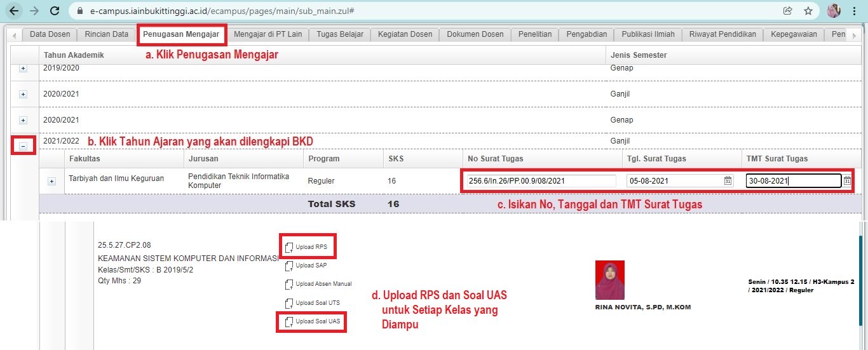
Task: Click the No Surat Tugas input field
Action: tap(541, 181)
